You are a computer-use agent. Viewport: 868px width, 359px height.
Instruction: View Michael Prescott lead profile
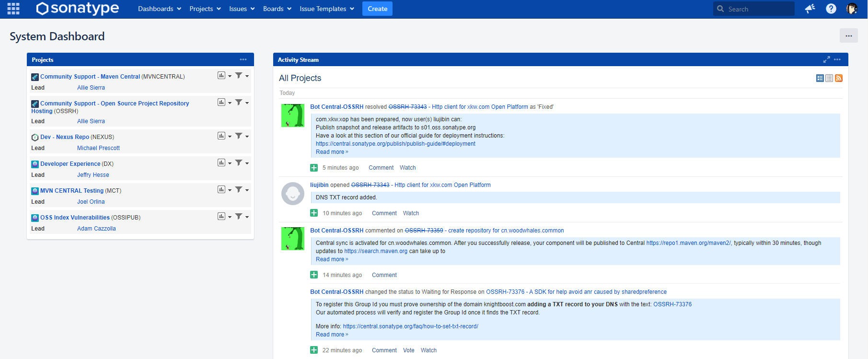[x=98, y=148]
